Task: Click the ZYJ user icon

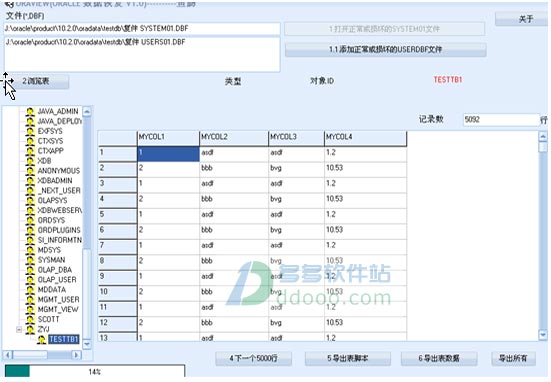Action: point(30,329)
